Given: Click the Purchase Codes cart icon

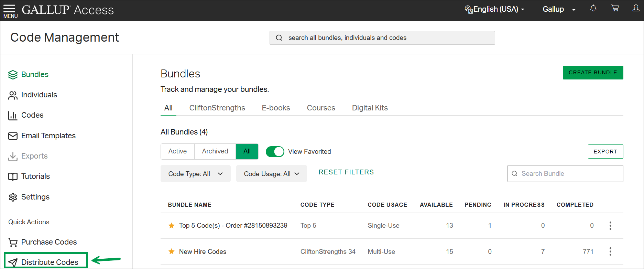Looking at the screenshot, I should click(x=13, y=243).
